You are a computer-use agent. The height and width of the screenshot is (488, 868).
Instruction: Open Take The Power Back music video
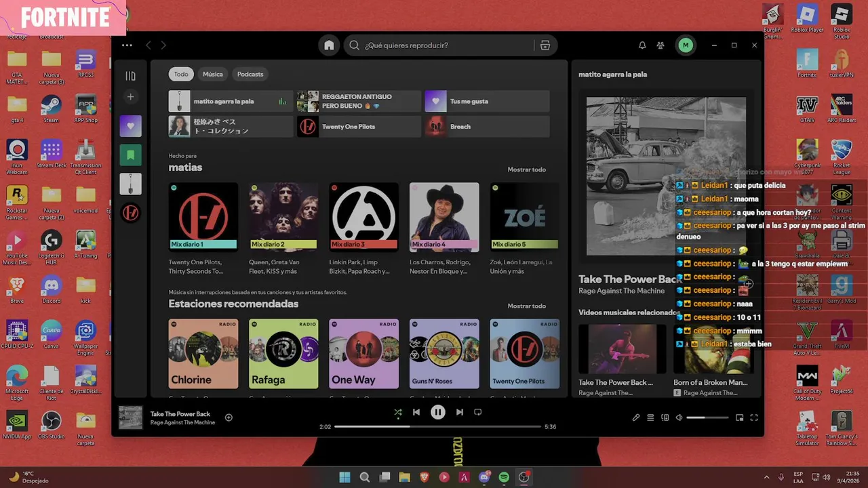click(x=623, y=360)
